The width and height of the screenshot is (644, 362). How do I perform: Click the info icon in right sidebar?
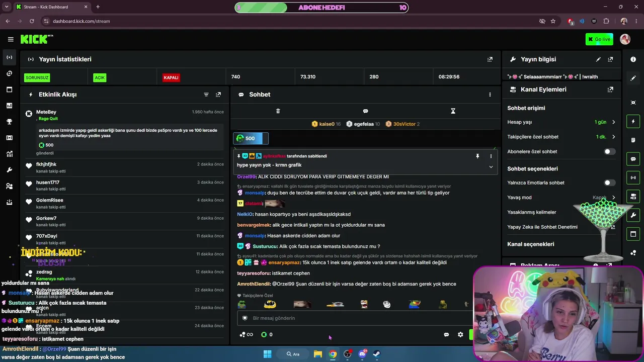point(633,59)
